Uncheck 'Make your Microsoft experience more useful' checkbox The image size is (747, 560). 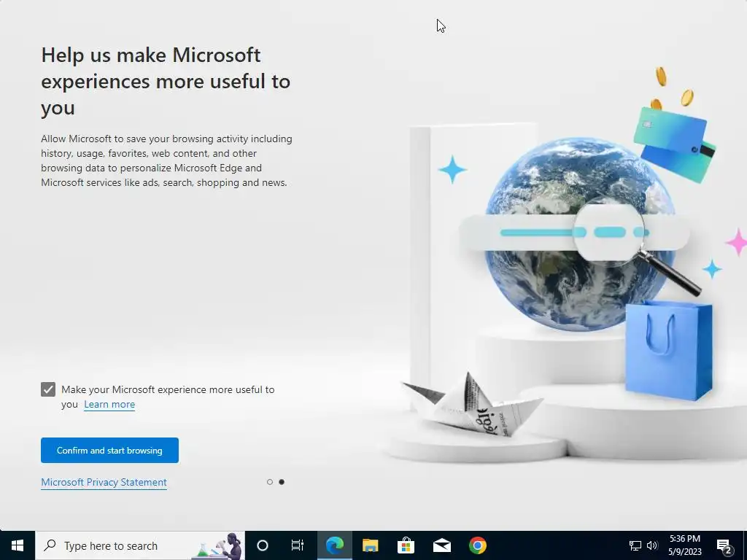pyautogui.click(x=48, y=389)
